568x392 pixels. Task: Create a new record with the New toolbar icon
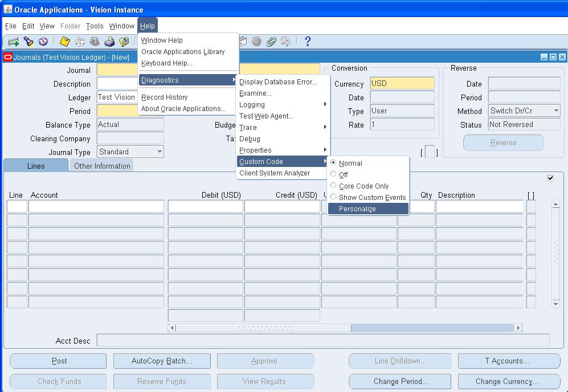[x=13, y=41]
